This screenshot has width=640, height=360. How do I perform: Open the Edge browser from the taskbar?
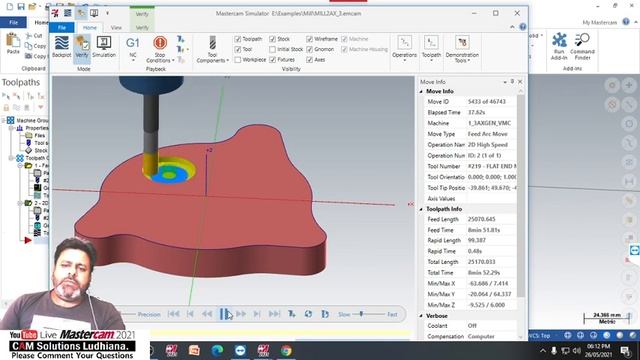point(217,351)
